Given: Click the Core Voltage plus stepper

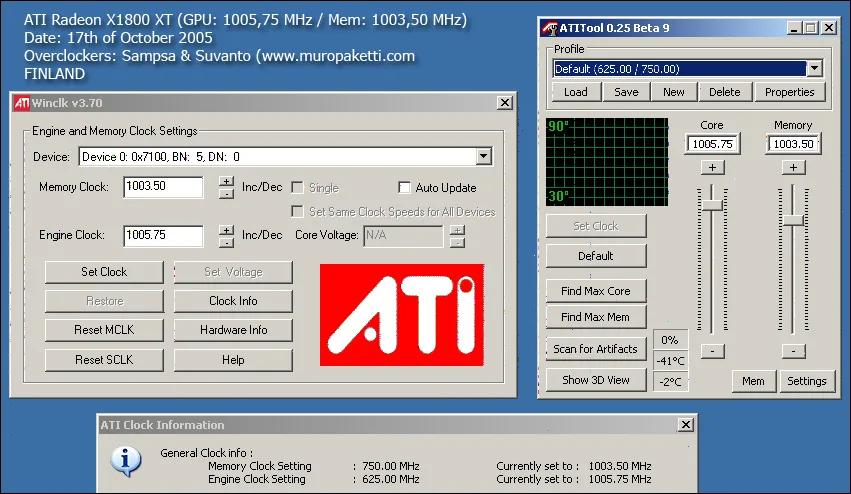Looking at the screenshot, I should (457, 230).
